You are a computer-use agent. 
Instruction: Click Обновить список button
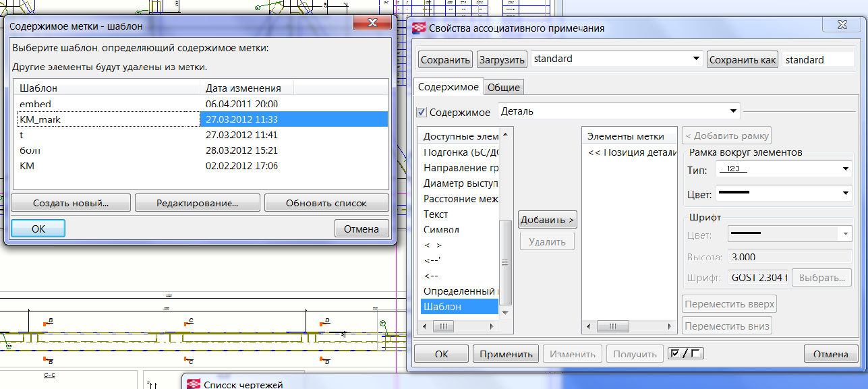(x=326, y=202)
